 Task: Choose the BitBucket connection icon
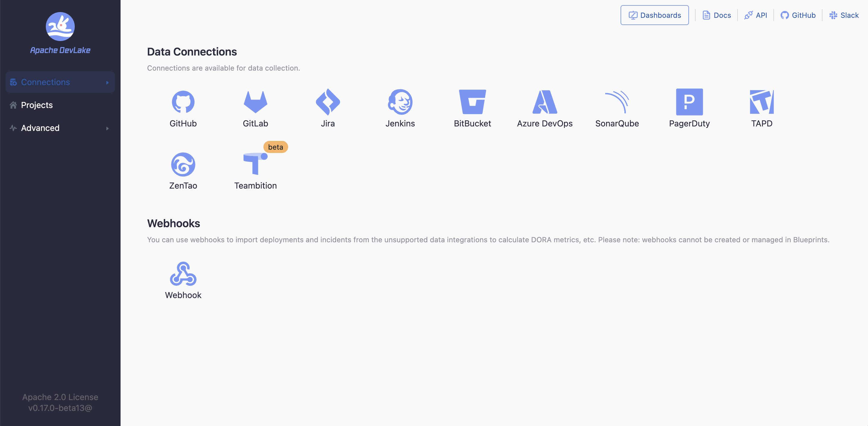tap(472, 102)
